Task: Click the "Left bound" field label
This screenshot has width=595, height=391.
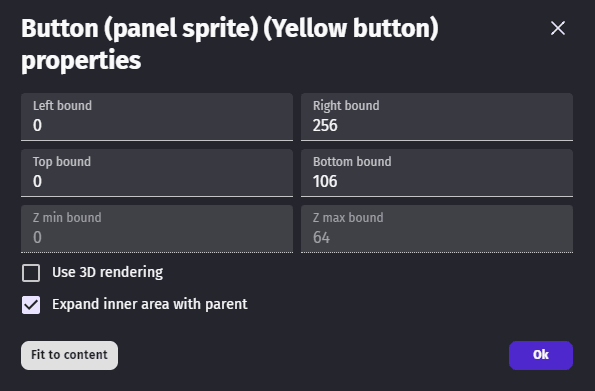Action: (x=62, y=106)
